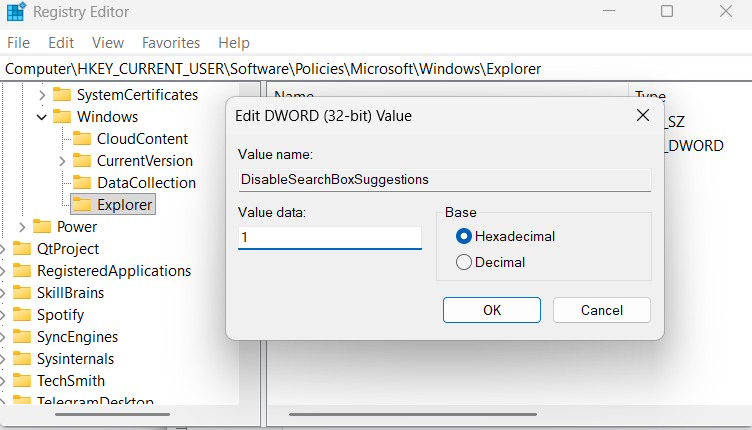Select the DataCollection folder icon

(x=82, y=183)
